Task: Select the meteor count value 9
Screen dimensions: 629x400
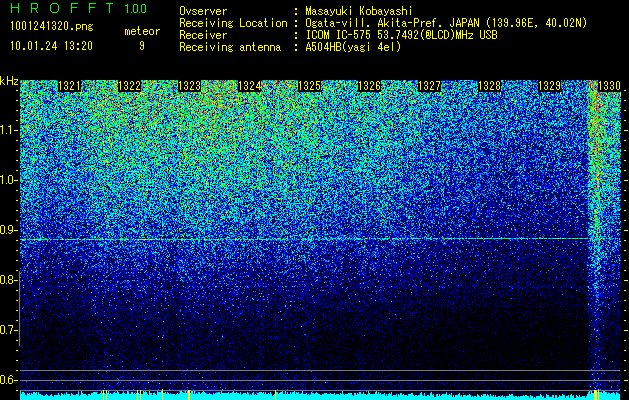Action: pyautogui.click(x=142, y=46)
